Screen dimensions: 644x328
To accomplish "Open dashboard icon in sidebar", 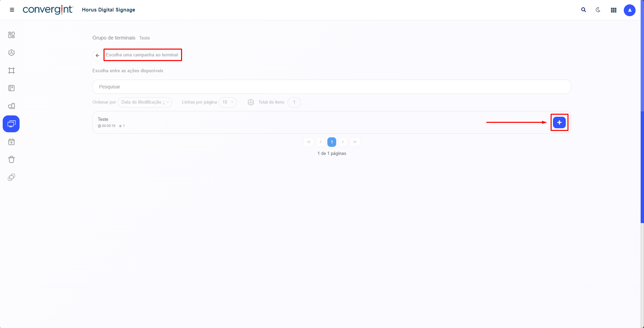I will [x=11, y=35].
